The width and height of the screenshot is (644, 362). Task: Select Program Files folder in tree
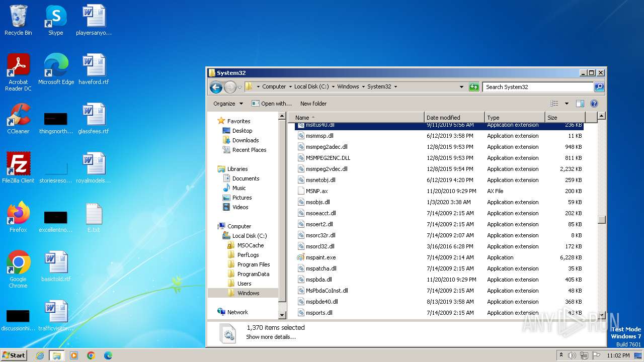tap(249, 264)
